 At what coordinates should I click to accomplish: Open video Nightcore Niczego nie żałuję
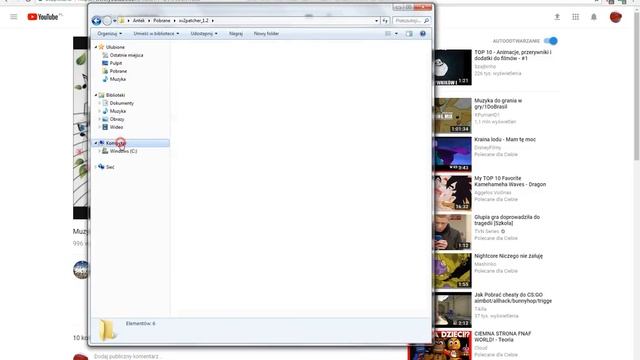click(x=509, y=256)
